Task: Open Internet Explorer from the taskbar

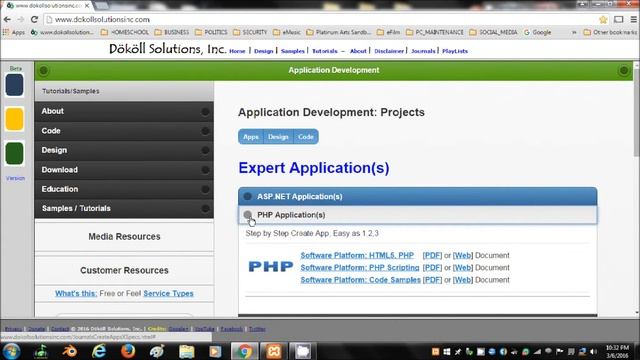Action: 99,351
